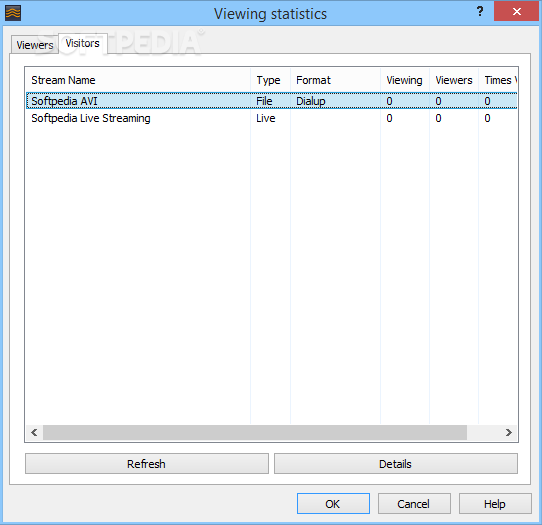Screen dimensions: 542x525
Task: Click the Refresh button
Action: [x=147, y=464]
